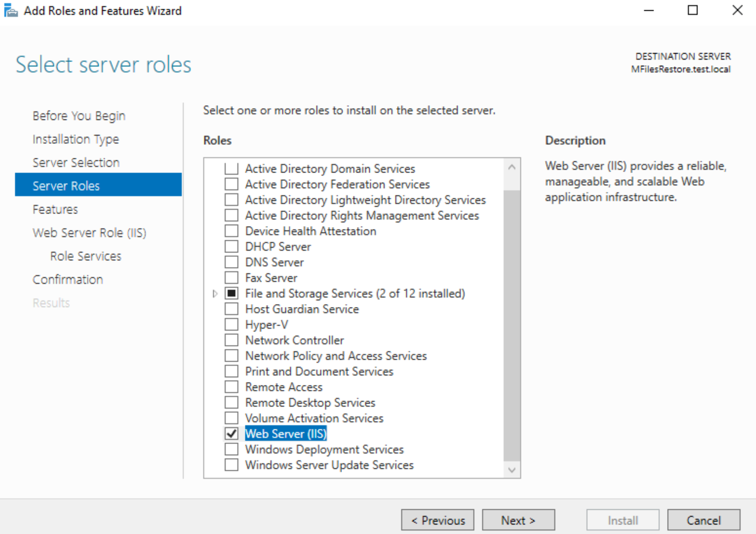Select the Remote Access role label

pyautogui.click(x=284, y=387)
